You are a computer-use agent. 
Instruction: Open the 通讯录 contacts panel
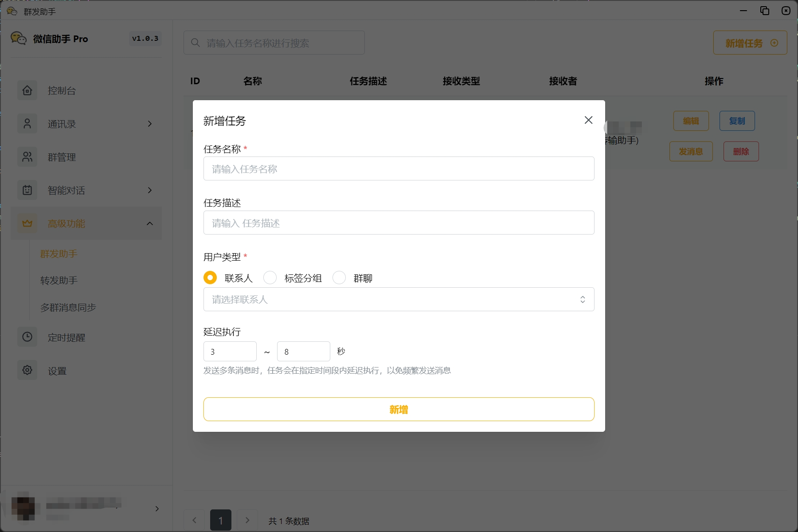(x=62, y=124)
